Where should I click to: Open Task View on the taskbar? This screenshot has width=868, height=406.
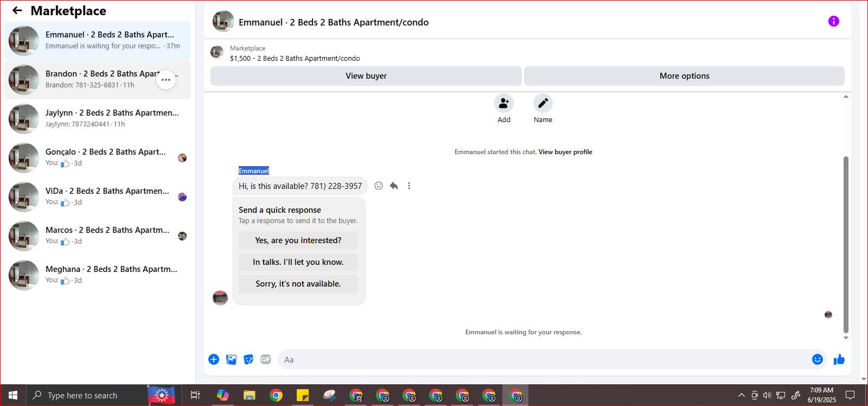point(195,395)
